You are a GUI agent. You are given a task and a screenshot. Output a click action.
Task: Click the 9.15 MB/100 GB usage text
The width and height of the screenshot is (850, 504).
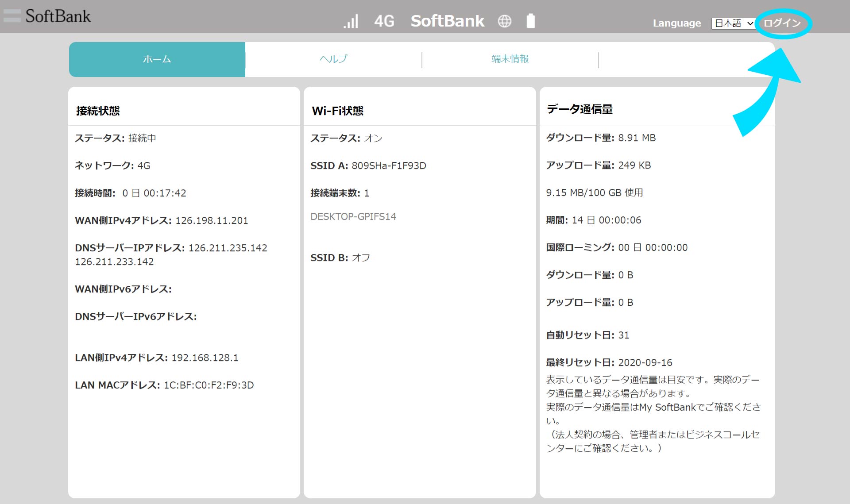[x=594, y=193]
